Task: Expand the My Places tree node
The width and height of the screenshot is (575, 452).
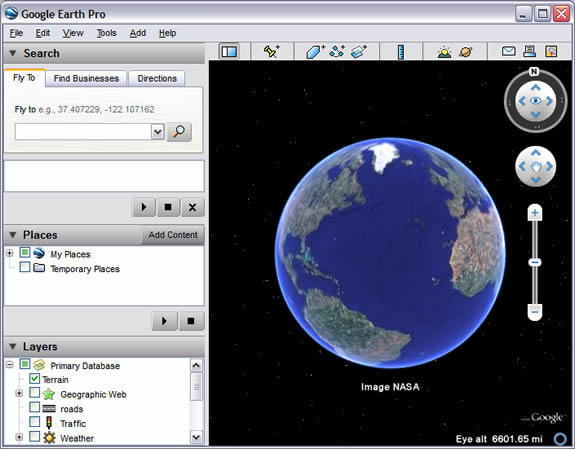Action: tap(10, 253)
